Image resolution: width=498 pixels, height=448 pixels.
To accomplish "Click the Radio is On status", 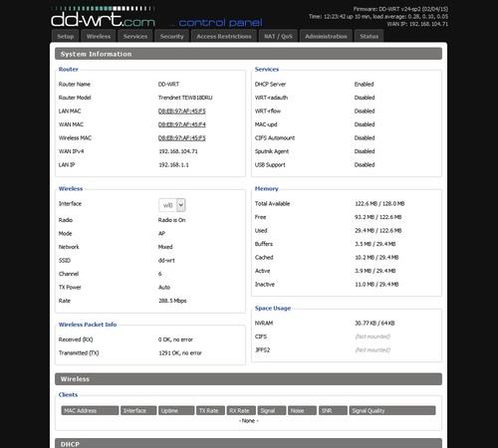I will [171, 220].
